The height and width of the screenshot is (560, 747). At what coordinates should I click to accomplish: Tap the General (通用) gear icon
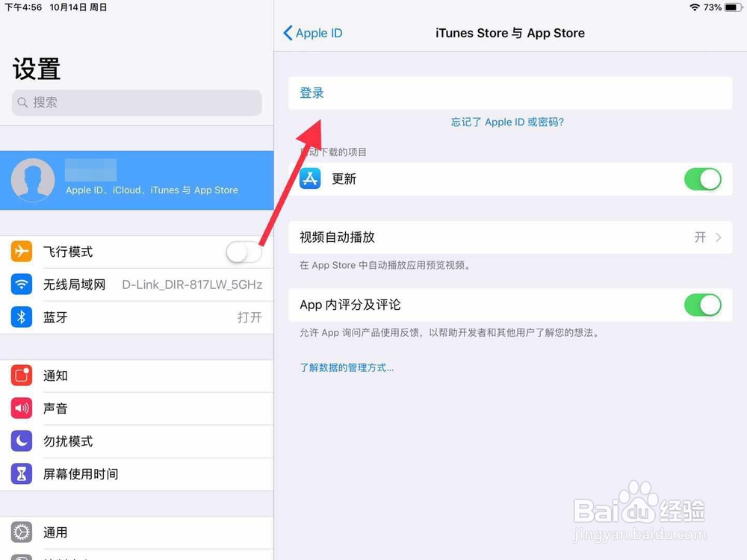click(x=22, y=532)
